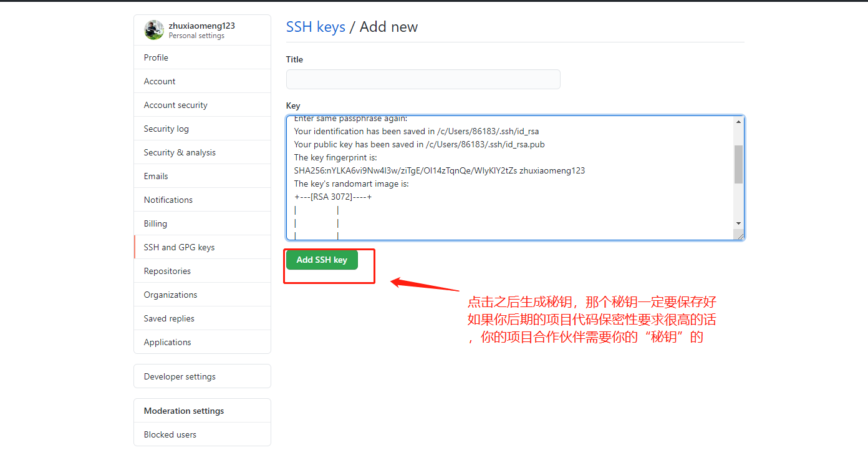The image size is (868, 455).
Task: Click the green Add SSH key button
Action: pyautogui.click(x=322, y=260)
